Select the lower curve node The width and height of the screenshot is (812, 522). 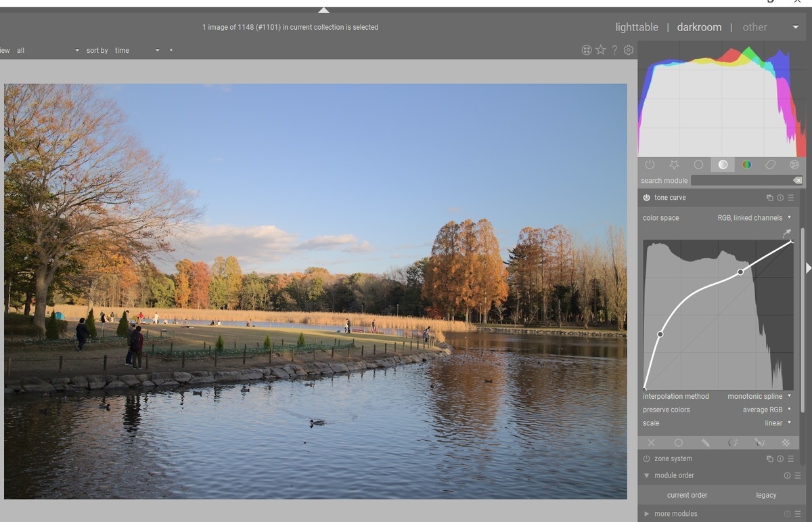point(660,334)
